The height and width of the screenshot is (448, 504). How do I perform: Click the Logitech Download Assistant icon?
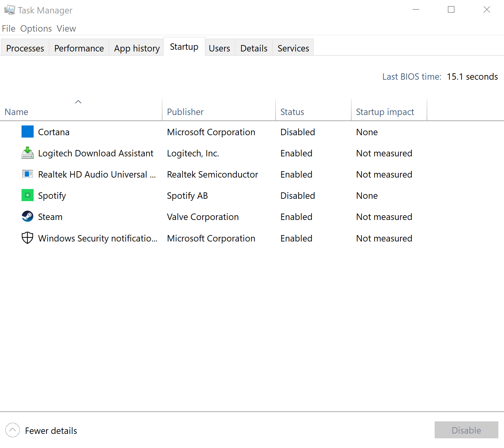(x=28, y=153)
